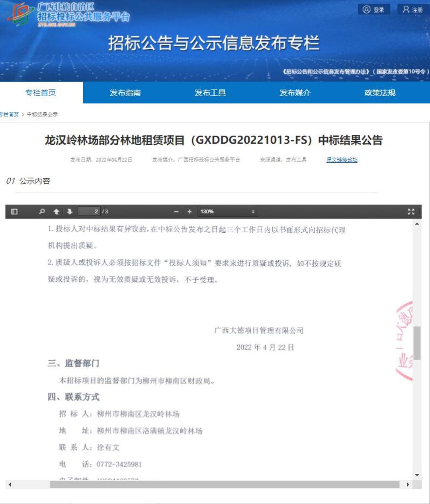Screen dimensions: 430x504
Task: Open the 130% zoom level dropdown
Action: pos(227,212)
